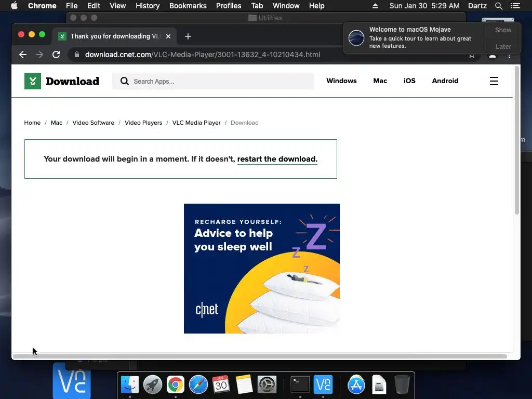Open Video Software breadcrumb link
This screenshot has width=532, height=399.
pyautogui.click(x=94, y=123)
